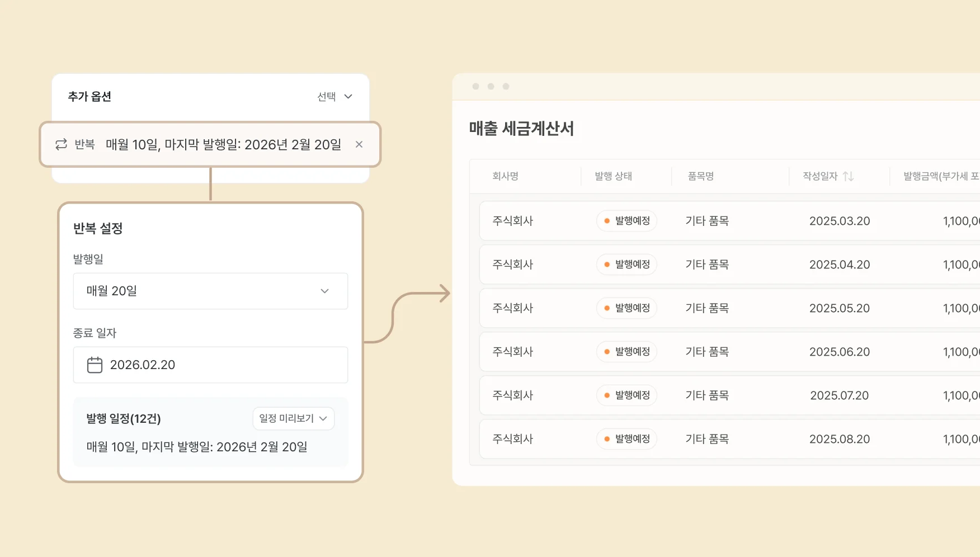The height and width of the screenshot is (557, 980).
Task: Click the 발행 일정(12건) label
Action: [124, 418]
